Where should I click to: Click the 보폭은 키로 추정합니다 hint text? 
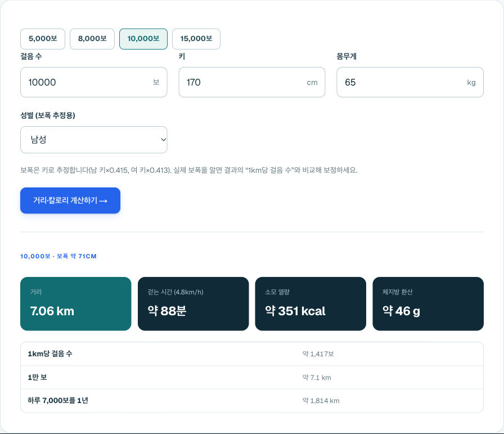[189, 170]
